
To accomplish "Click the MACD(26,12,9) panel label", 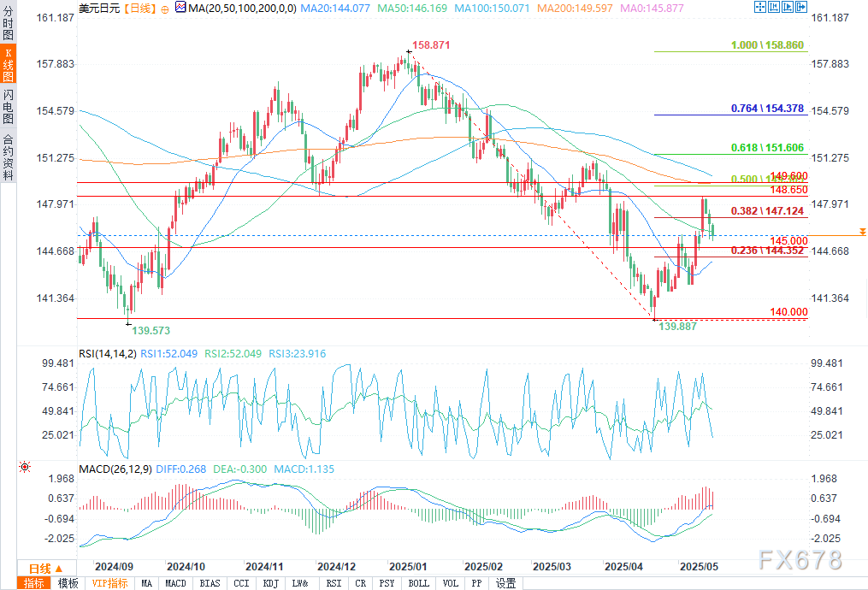I will pos(115,469).
